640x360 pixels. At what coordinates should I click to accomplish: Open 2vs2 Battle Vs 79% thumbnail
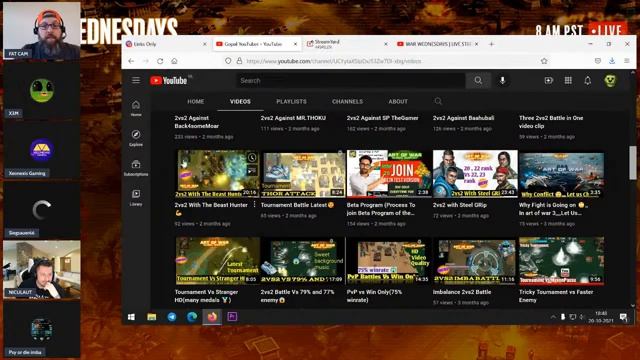[303, 260]
